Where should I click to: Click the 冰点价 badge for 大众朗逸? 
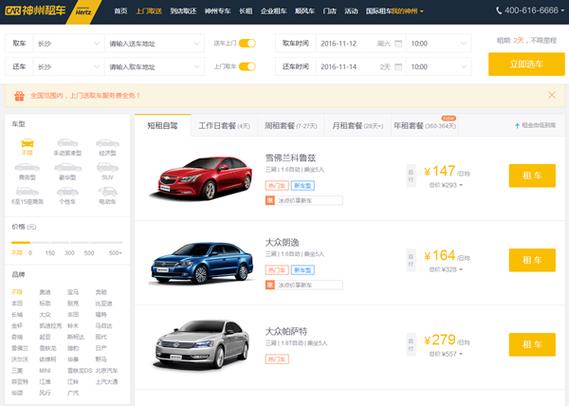click(270, 285)
